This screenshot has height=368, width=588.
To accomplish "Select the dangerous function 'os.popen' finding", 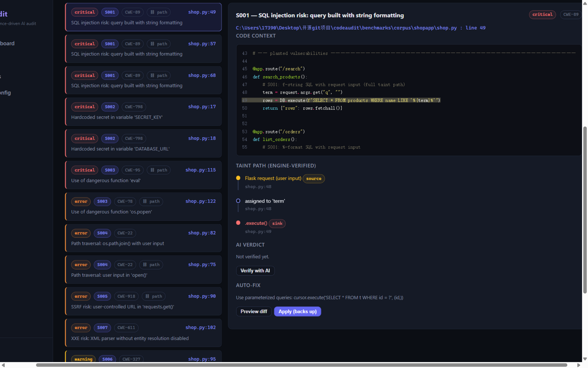I will point(143,207).
